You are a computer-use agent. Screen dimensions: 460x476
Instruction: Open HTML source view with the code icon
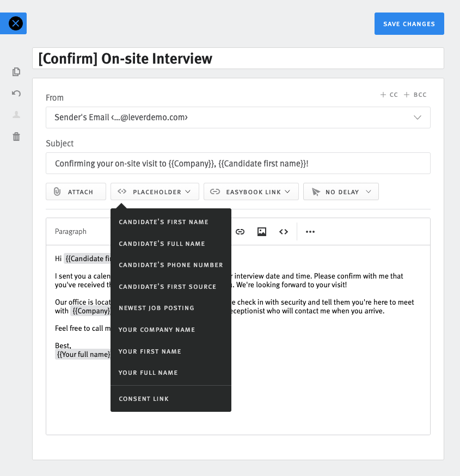pos(284,231)
